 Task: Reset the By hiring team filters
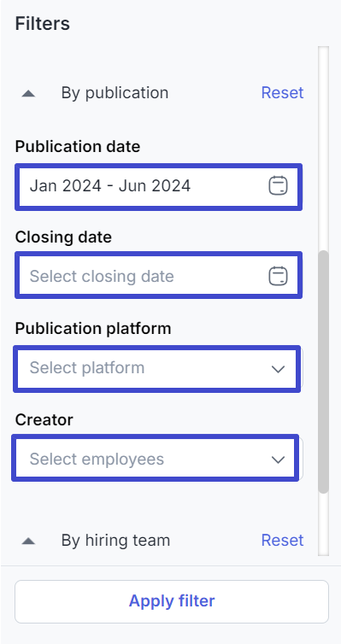[282, 540]
